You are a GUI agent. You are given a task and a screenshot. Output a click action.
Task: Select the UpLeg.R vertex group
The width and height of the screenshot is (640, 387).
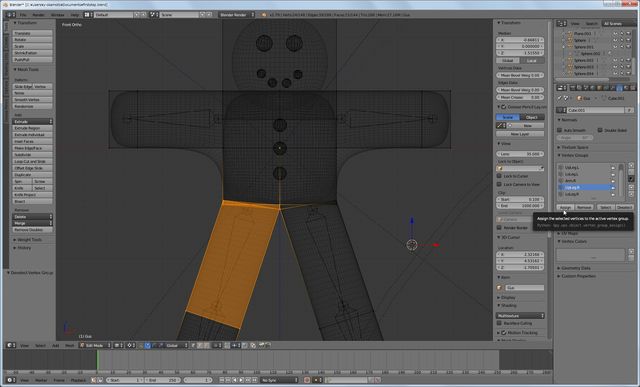pos(587,187)
